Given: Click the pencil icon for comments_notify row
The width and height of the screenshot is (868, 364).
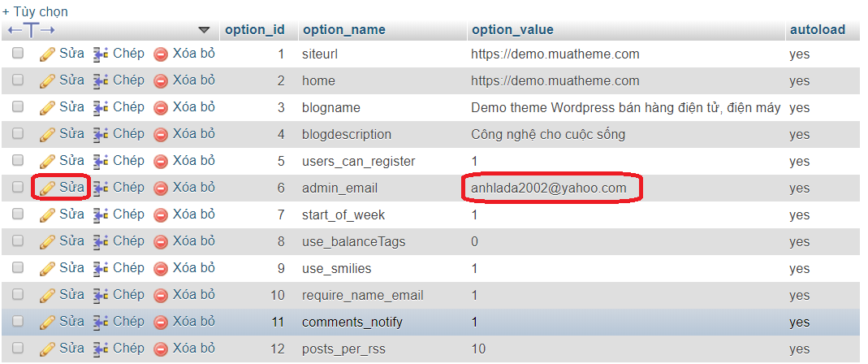Looking at the screenshot, I should pos(47,323).
